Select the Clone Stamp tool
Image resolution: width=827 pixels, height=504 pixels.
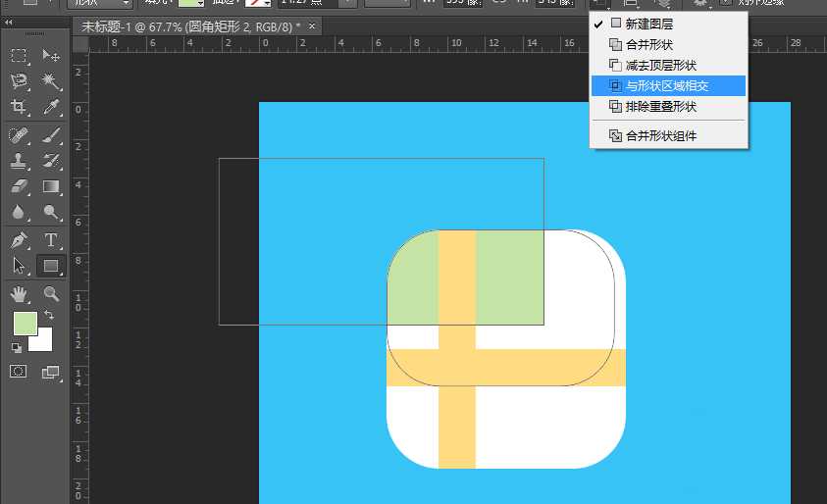pyautogui.click(x=19, y=161)
